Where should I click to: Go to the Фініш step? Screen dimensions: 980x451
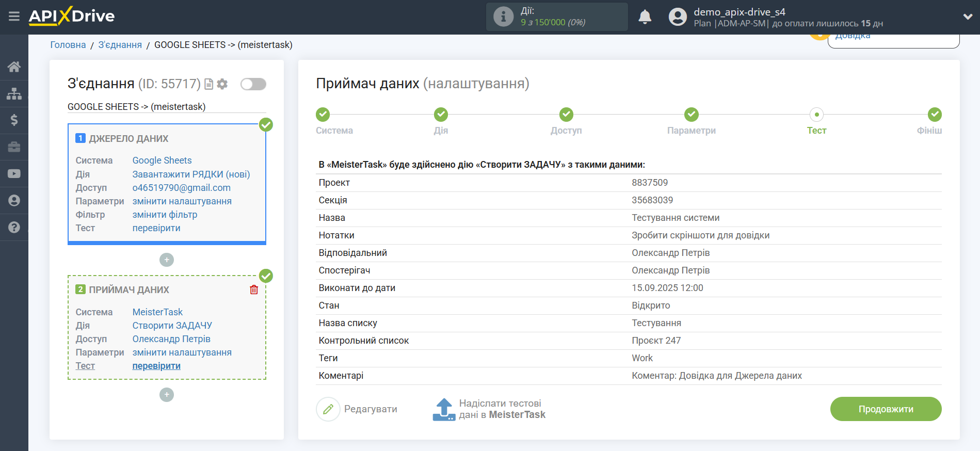coord(934,115)
